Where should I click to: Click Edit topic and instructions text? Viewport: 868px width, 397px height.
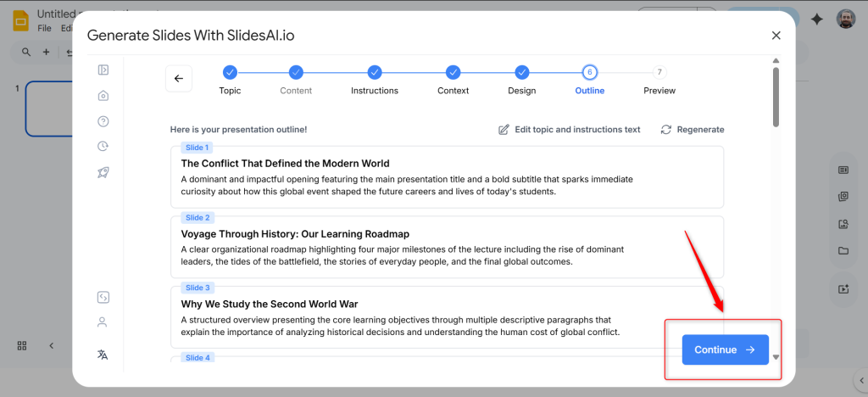coord(569,130)
